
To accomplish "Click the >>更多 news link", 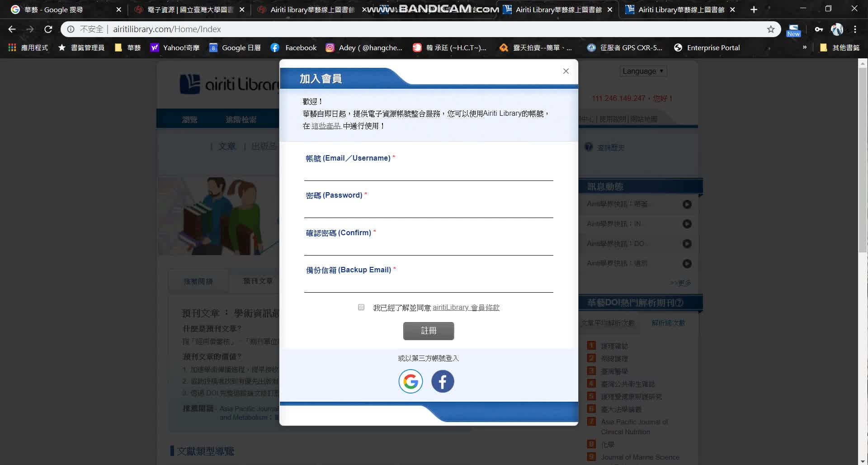I will 680,283.
